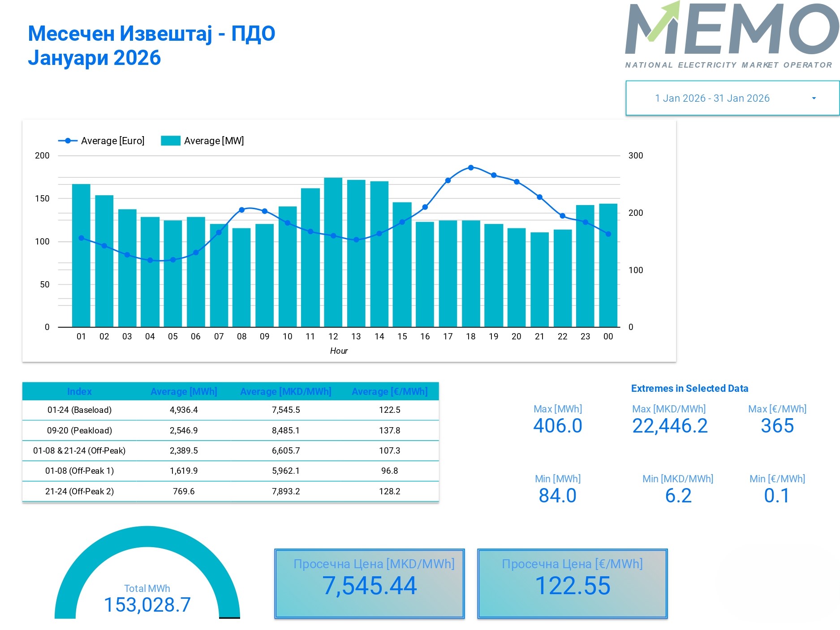840x630 pixels.
Task: Sort table by Index column header
Action: click(79, 391)
